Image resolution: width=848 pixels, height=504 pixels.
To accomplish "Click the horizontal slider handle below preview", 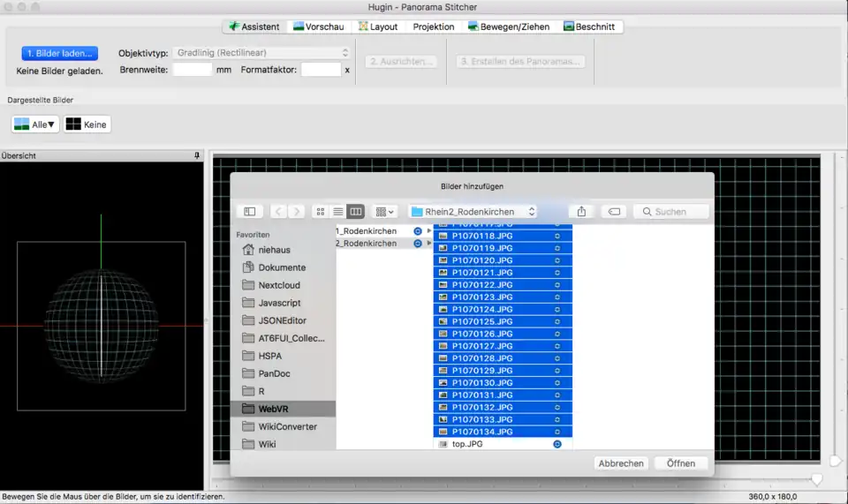I will pyautogui.click(x=817, y=480).
